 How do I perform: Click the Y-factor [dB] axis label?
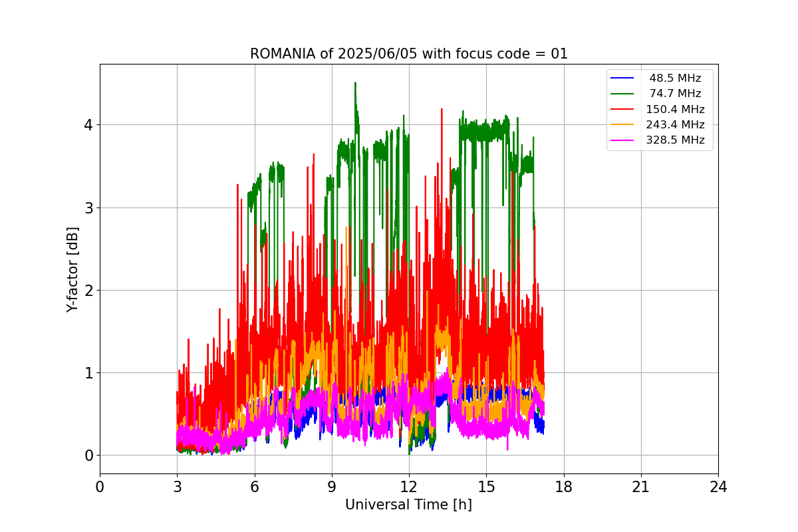pos(72,269)
